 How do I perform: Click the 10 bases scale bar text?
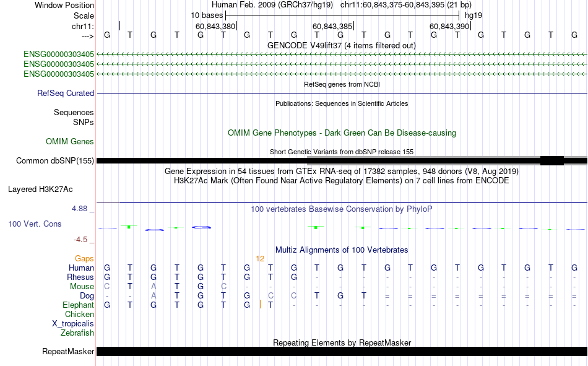pos(207,15)
